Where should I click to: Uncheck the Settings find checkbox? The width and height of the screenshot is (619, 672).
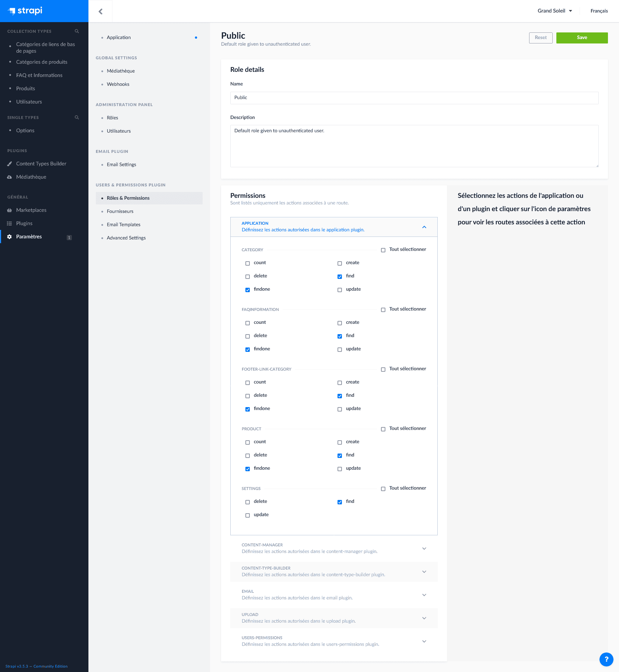click(340, 502)
